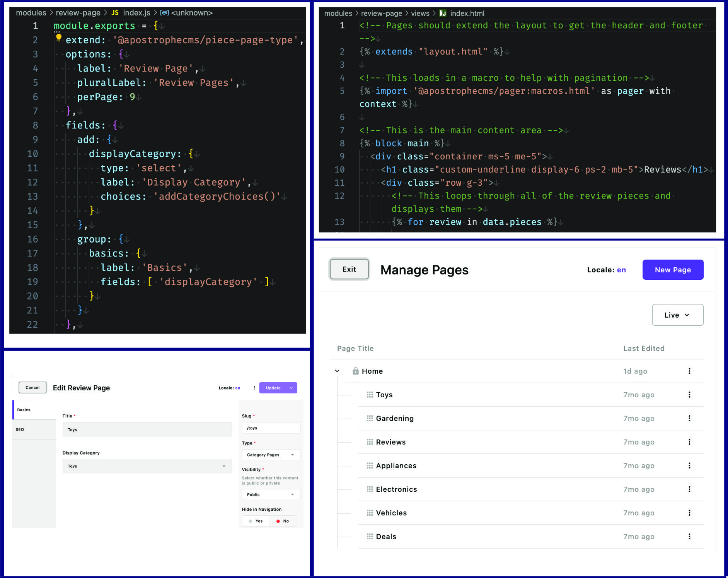Viewport: 728px width, 578px height.
Task: Switch to the Basics tab
Action: pyautogui.click(x=24, y=410)
